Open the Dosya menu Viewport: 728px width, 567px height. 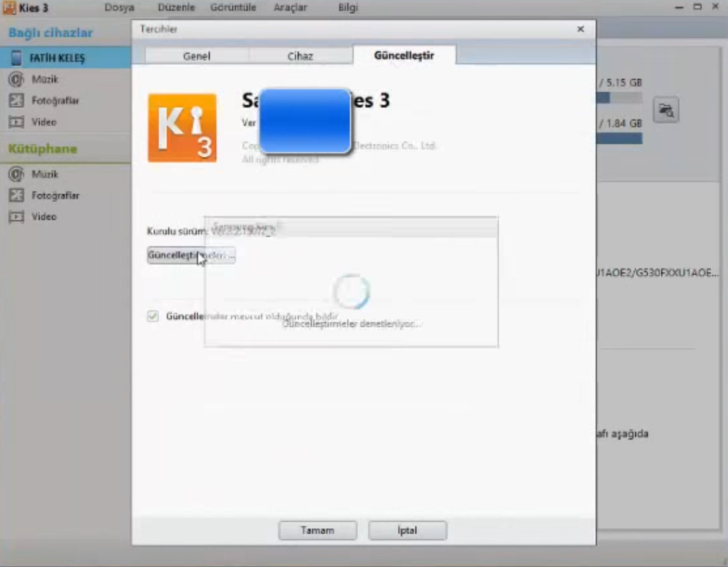119,7
